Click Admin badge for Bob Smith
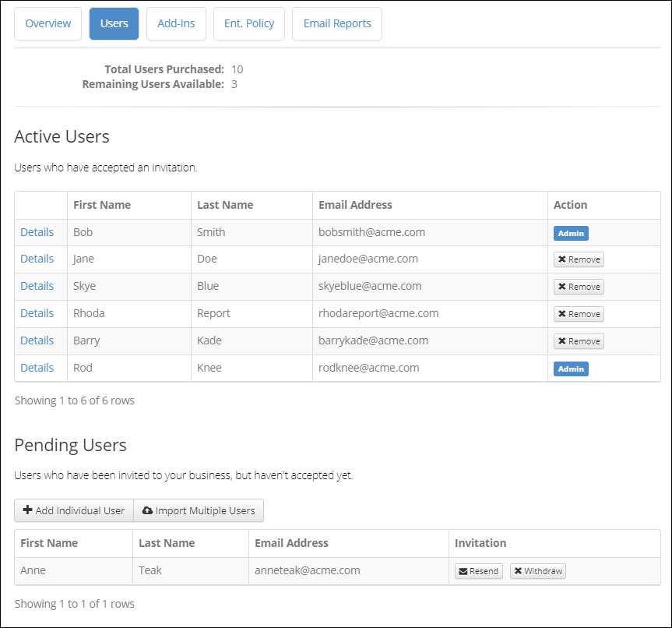The image size is (672, 628). click(x=571, y=233)
